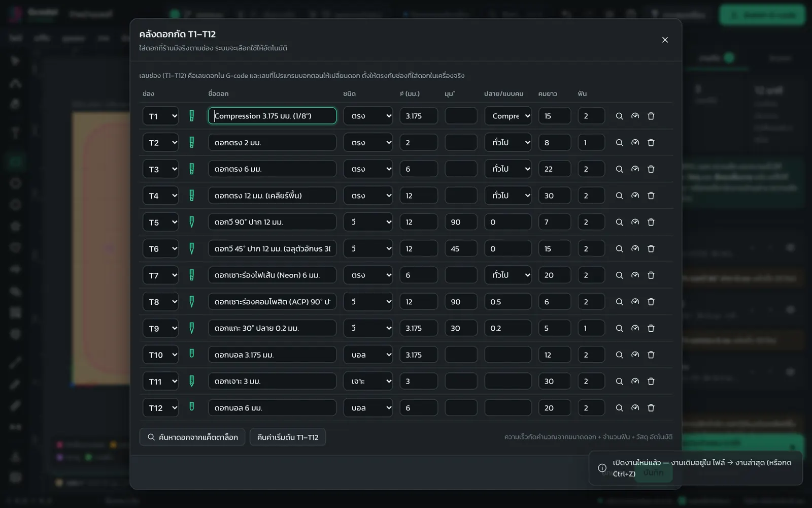Close the คลังดอกกัด T1–T12 dialog
812x508 pixels.
click(665, 40)
